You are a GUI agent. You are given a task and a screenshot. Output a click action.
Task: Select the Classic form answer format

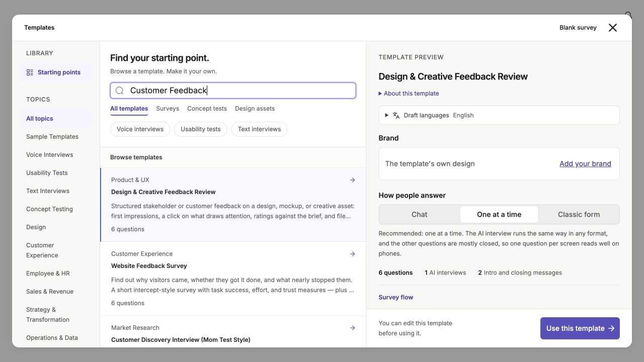579,215
